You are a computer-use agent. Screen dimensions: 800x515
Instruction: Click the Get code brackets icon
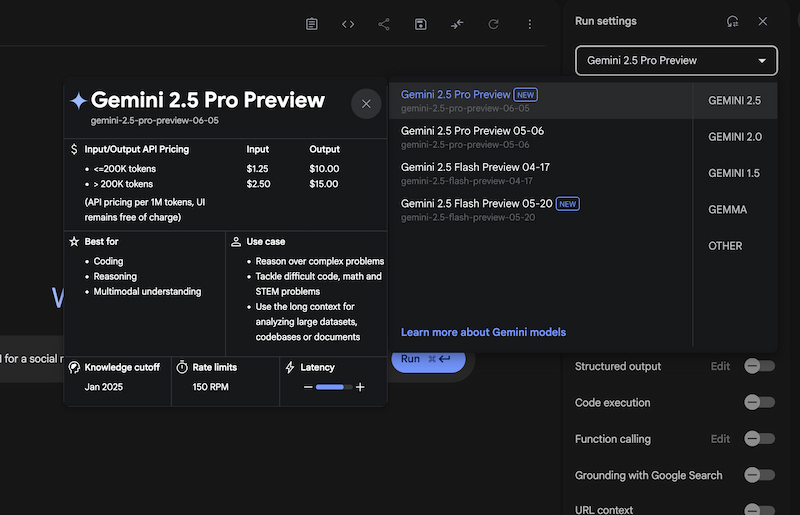(348, 24)
